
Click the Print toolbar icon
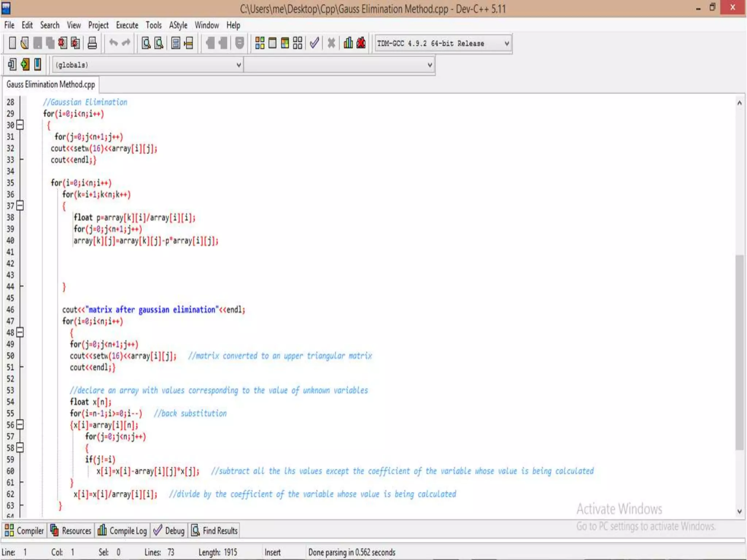92,43
